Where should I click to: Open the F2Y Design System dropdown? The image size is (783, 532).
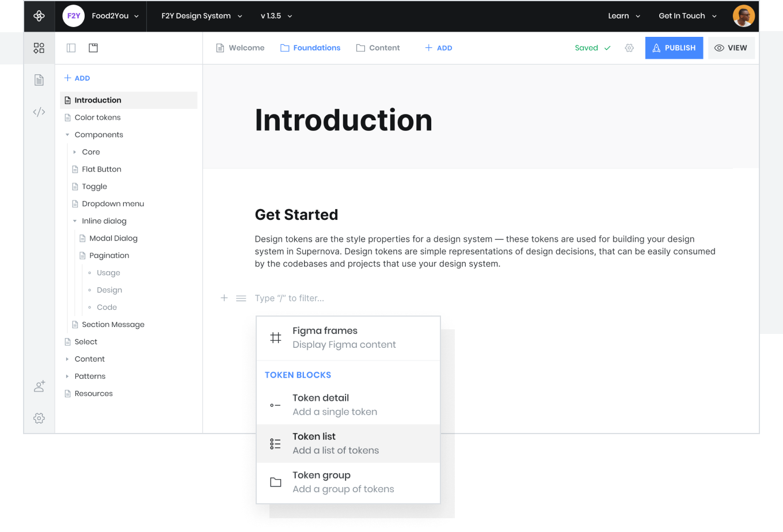201,16
